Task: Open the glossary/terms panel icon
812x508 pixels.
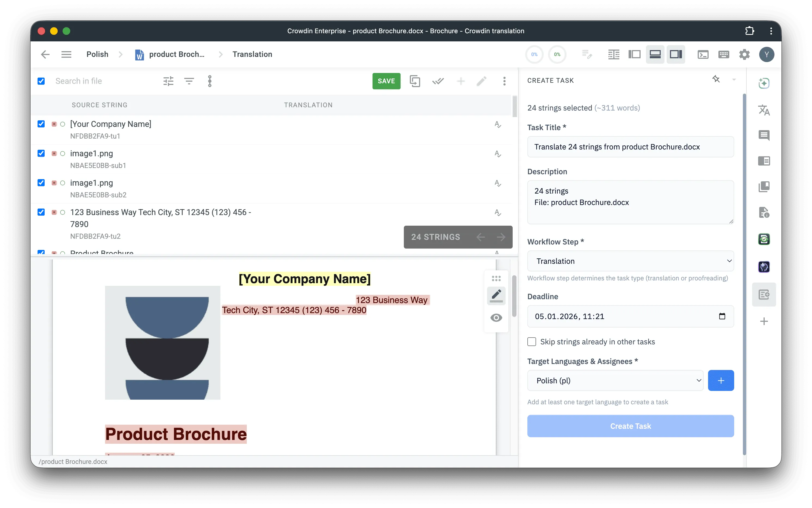Action: pos(764,187)
